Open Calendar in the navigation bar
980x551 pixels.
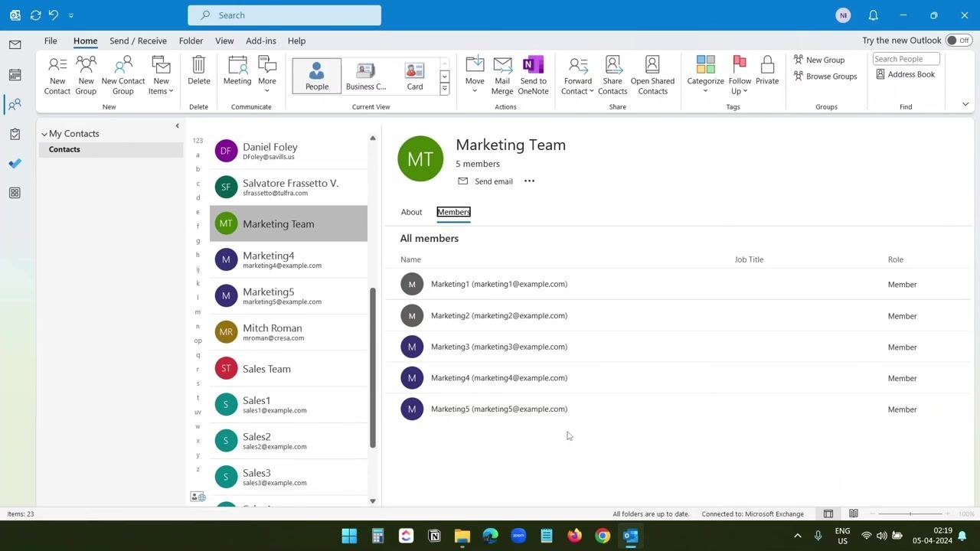15,75
